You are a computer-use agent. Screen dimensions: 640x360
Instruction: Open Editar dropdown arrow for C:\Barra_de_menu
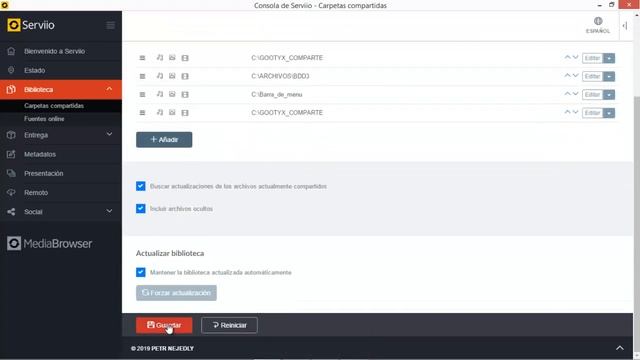pyautogui.click(x=609, y=95)
